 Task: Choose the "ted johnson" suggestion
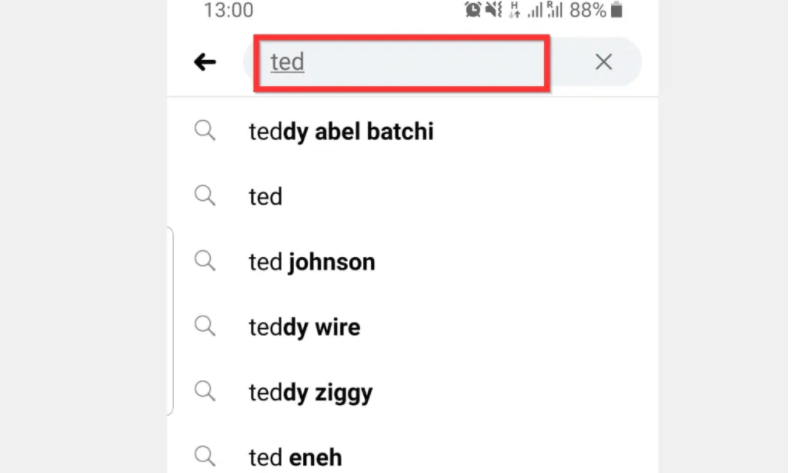pos(312,262)
